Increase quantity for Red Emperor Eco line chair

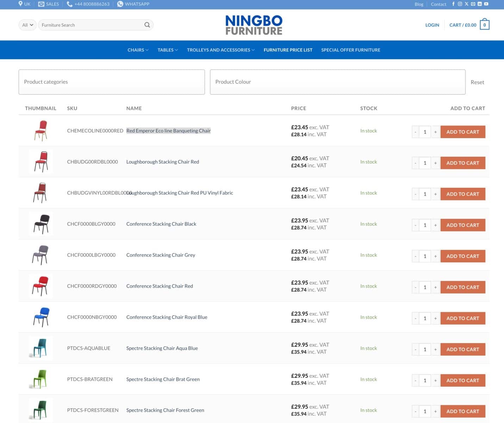[435, 132]
